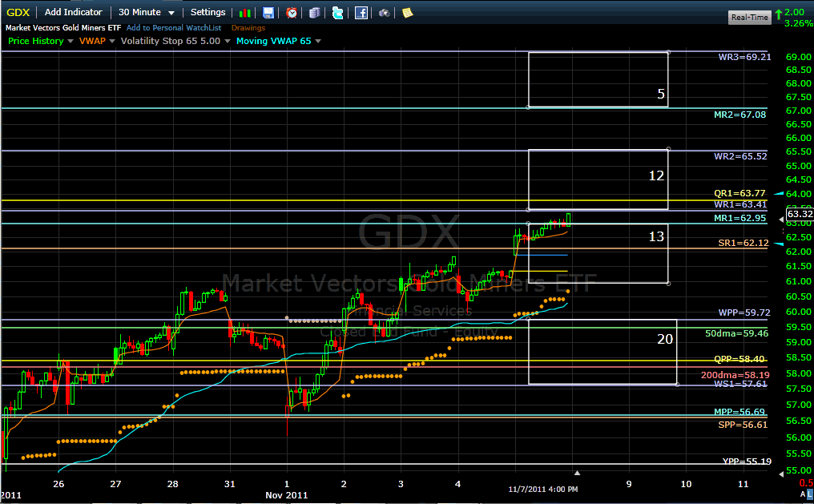This screenshot has height=504, width=814.
Task: Click the WR2=65.52 pivot label
Action: (x=740, y=156)
